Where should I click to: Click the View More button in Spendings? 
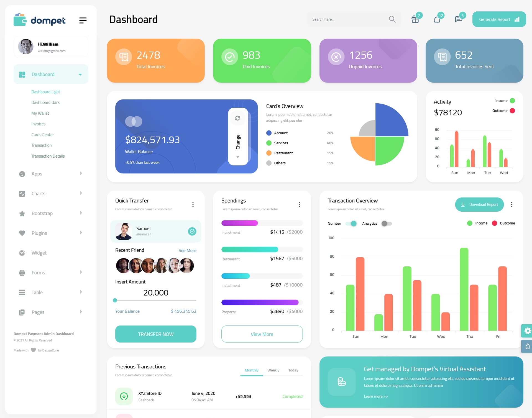pyautogui.click(x=262, y=334)
